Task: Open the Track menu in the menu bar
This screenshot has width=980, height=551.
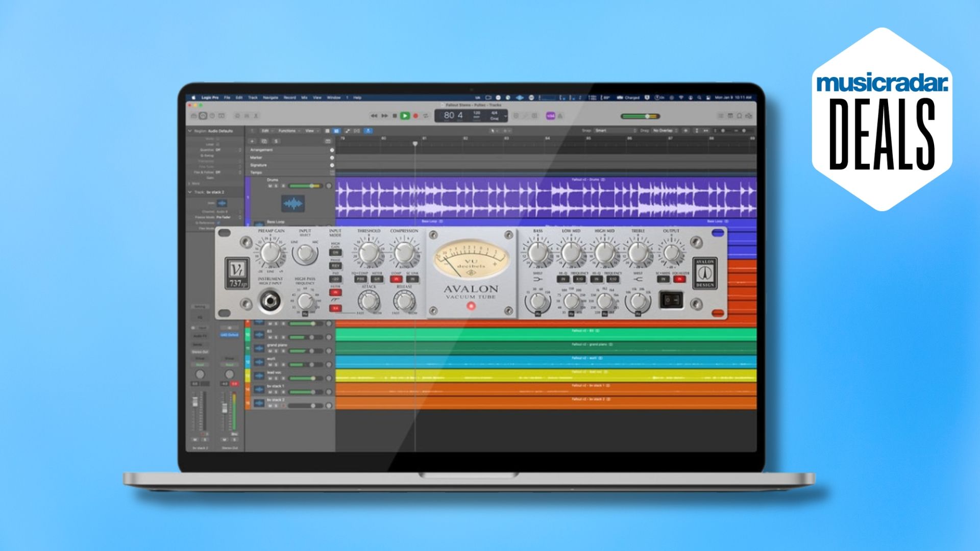Action: click(x=253, y=98)
